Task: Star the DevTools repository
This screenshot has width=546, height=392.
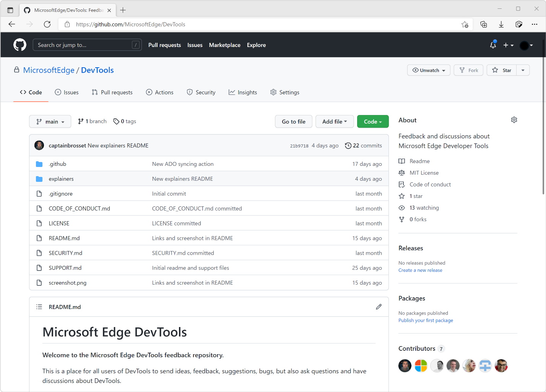Action: [501, 70]
